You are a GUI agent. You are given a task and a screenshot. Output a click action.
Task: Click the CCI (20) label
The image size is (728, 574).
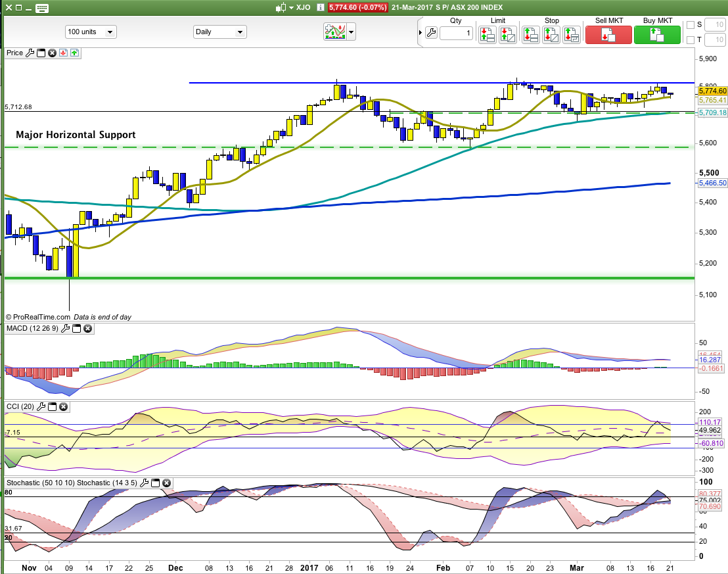tap(20, 407)
